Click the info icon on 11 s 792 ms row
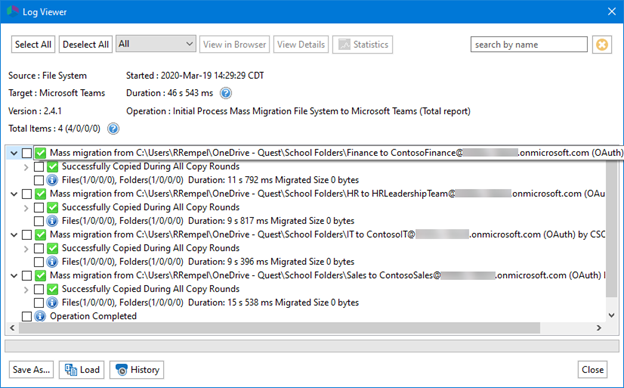The height and width of the screenshot is (388, 624). click(52, 180)
